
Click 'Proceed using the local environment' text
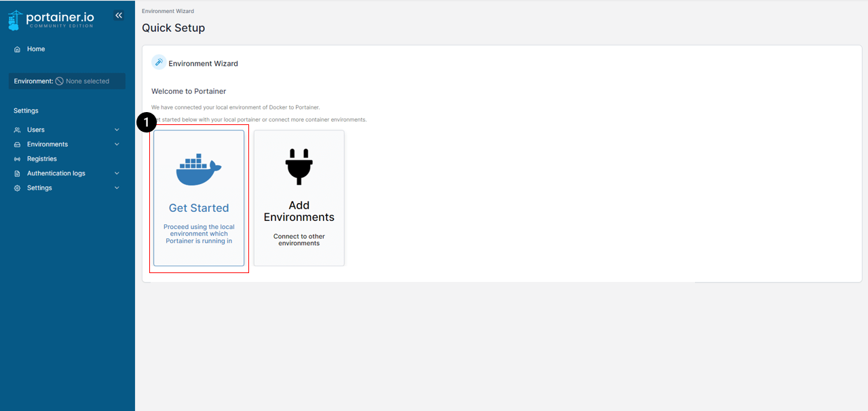pos(199,234)
